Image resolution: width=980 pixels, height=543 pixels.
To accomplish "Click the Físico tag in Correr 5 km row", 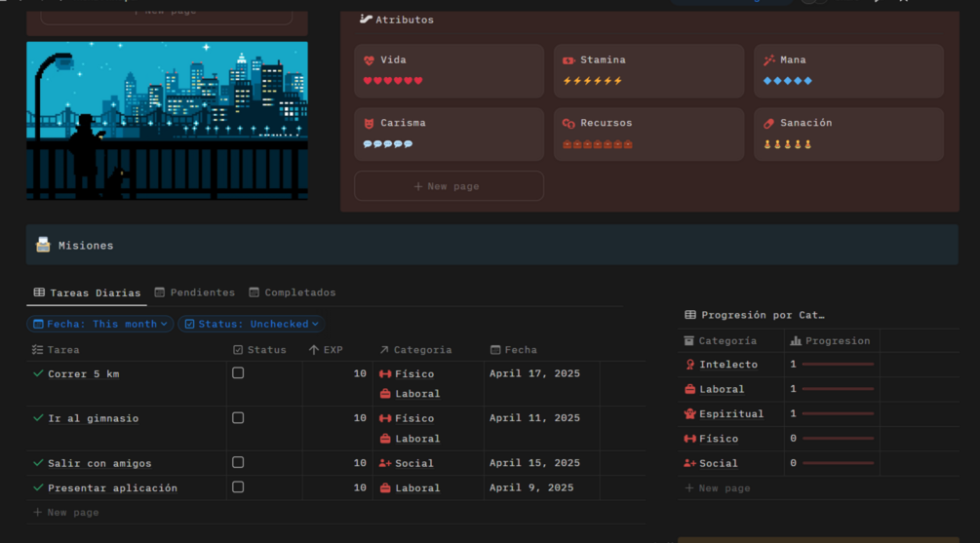I will click(x=407, y=373).
